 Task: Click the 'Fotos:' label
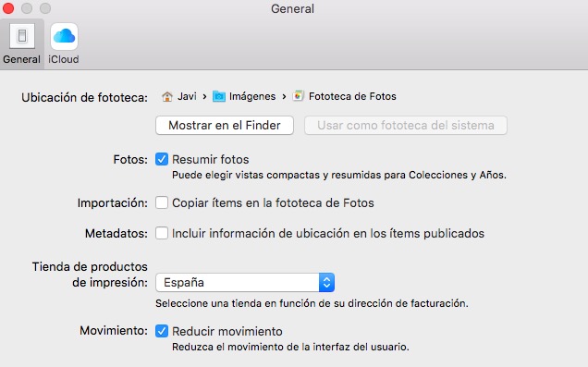(x=130, y=160)
